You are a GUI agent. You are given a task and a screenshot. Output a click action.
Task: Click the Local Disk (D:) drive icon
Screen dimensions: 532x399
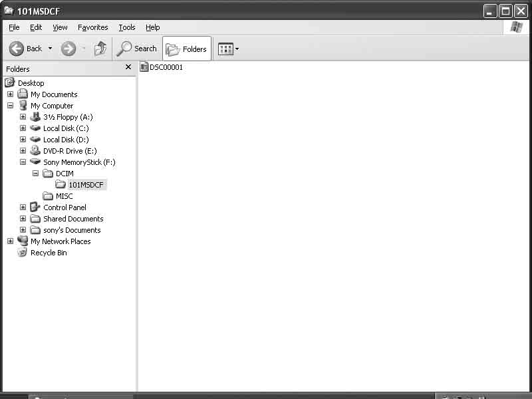click(35, 139)
